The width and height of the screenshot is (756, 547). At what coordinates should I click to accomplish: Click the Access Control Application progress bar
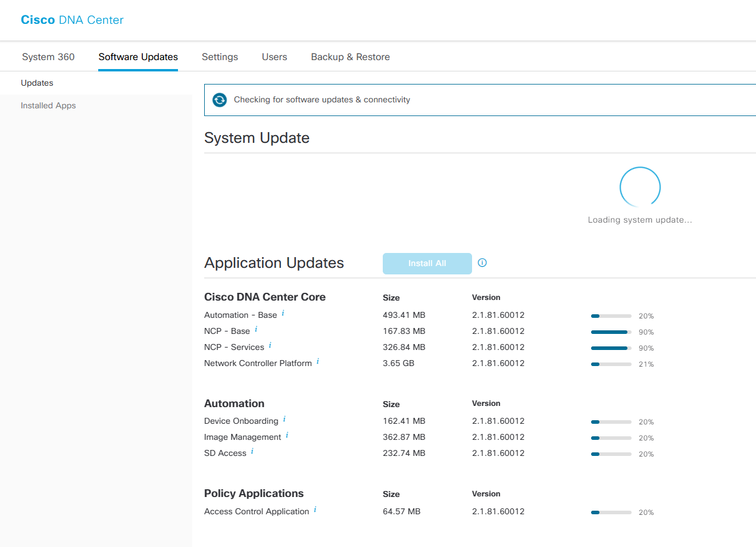pyautogui.click(x=611, y=512)
